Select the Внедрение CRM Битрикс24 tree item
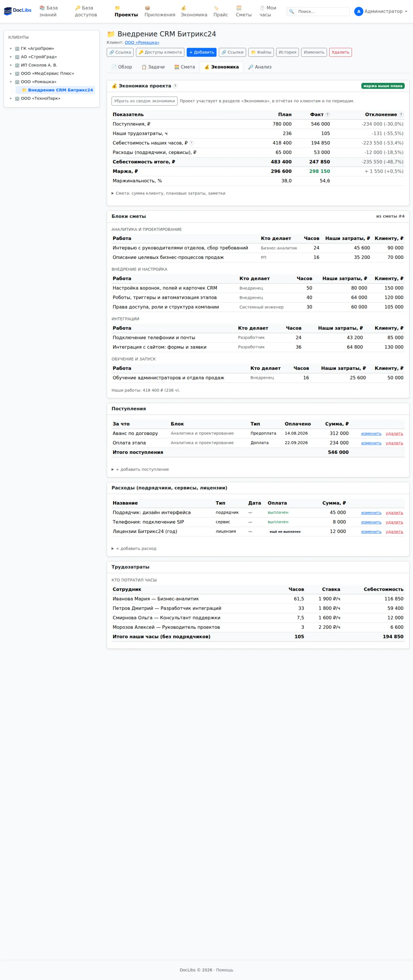 55,90
